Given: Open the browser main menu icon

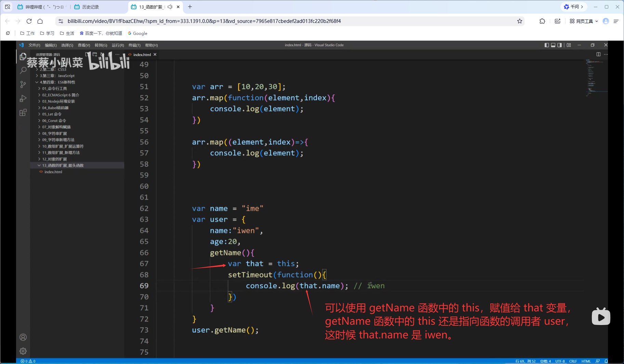Looking at the screenshot, I should coord(616,21).
